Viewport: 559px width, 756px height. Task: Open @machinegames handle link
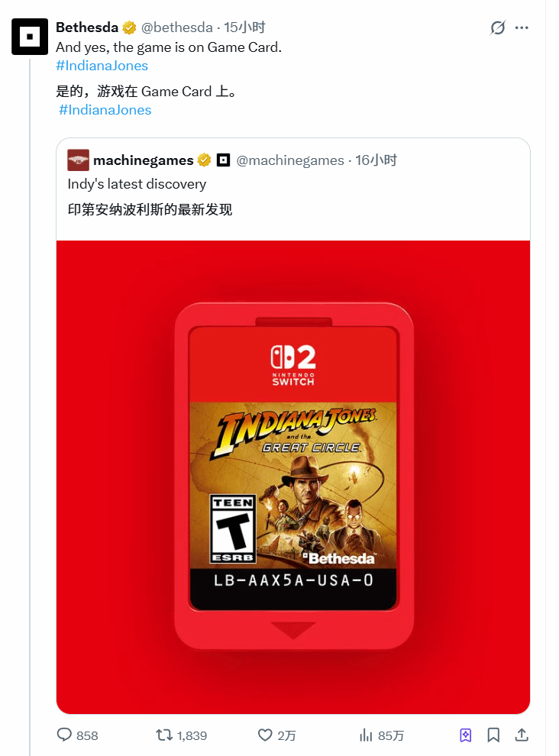[290, 160]
